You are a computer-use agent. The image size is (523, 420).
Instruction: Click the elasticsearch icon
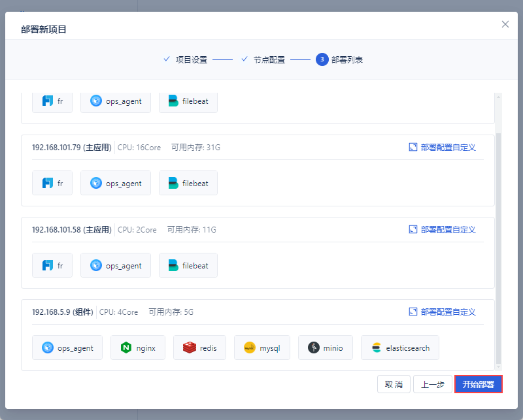pos(377,347)
